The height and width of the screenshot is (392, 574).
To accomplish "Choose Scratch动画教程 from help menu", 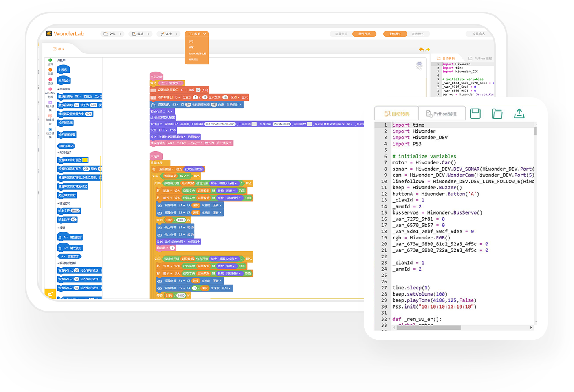I will [197, 53].
